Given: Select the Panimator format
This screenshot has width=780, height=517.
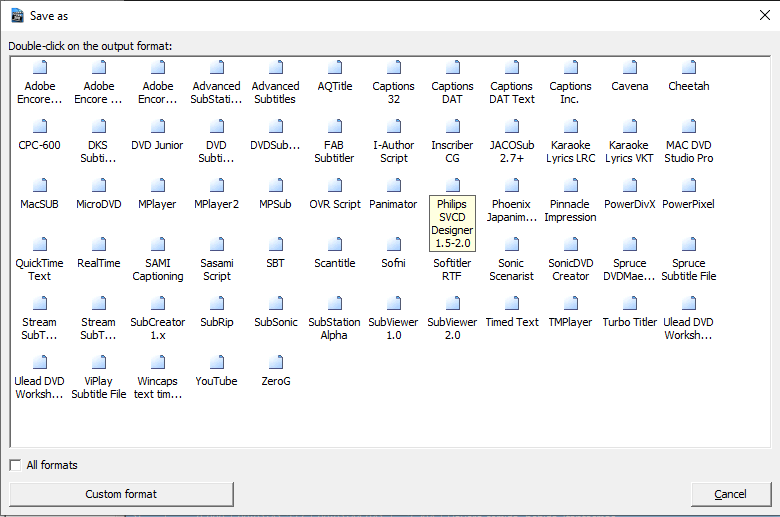Looking at the screenshot, I should (393, 195).
